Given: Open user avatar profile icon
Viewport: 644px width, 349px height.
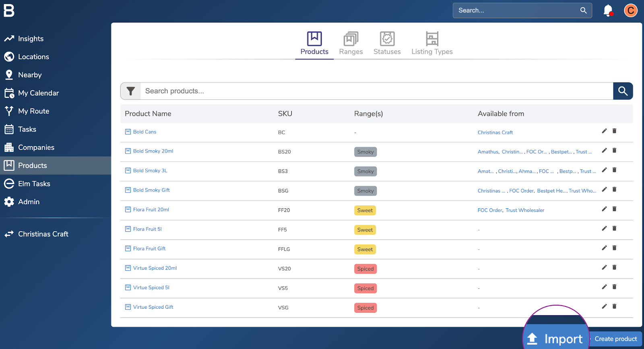Looking at the screenshot, I should coord(630,10).
